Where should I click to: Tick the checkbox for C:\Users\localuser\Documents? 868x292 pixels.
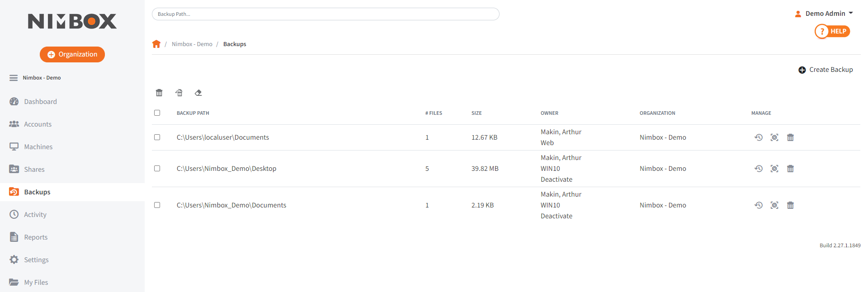coord(157,137)
